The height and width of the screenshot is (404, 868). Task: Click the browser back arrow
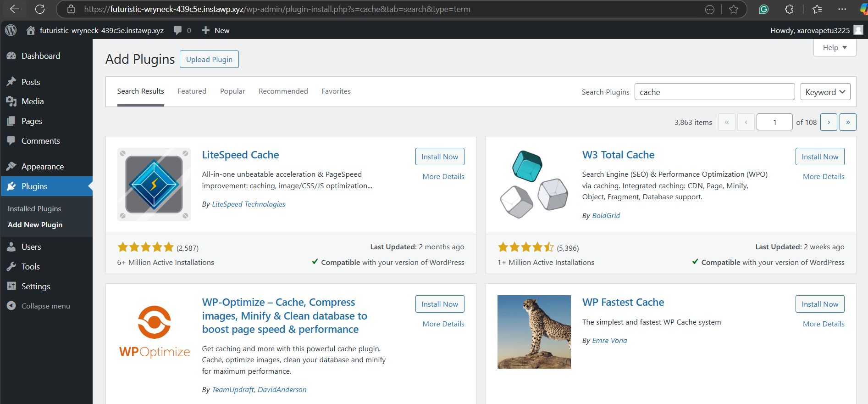(15, 9)
